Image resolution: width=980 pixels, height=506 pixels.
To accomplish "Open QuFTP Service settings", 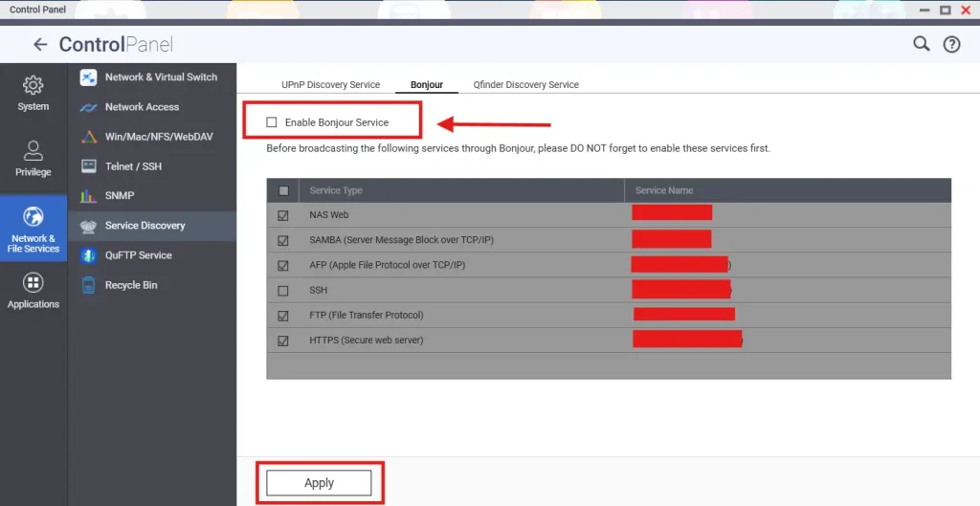I will click(152, 254).
